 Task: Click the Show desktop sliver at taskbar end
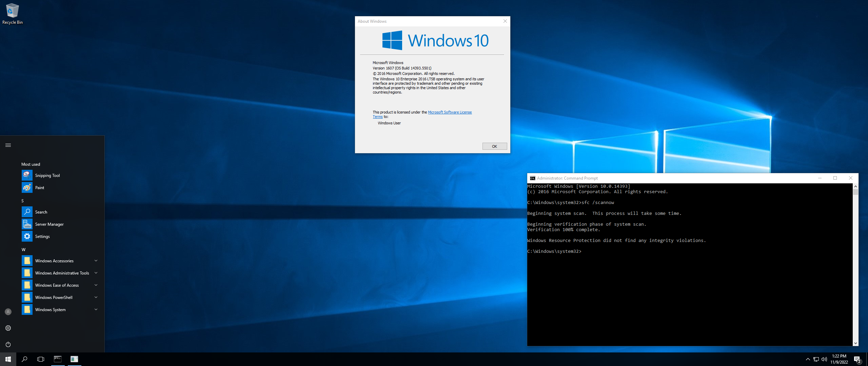tap(867, 359)
